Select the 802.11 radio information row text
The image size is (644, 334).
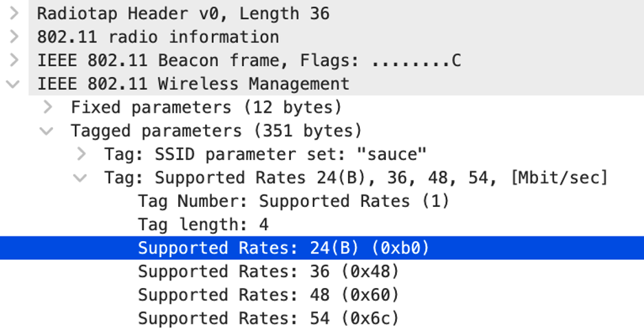coord(158,36)
